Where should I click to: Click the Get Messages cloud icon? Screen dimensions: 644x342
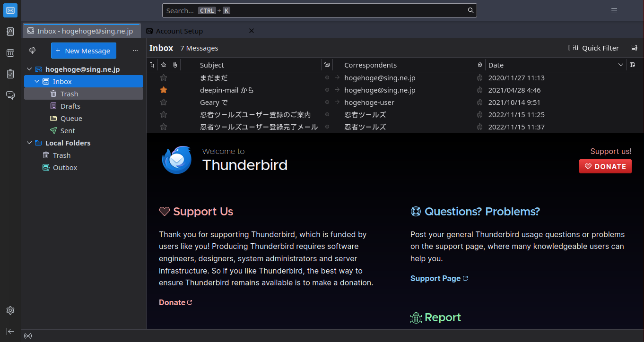tap(32, 51)
